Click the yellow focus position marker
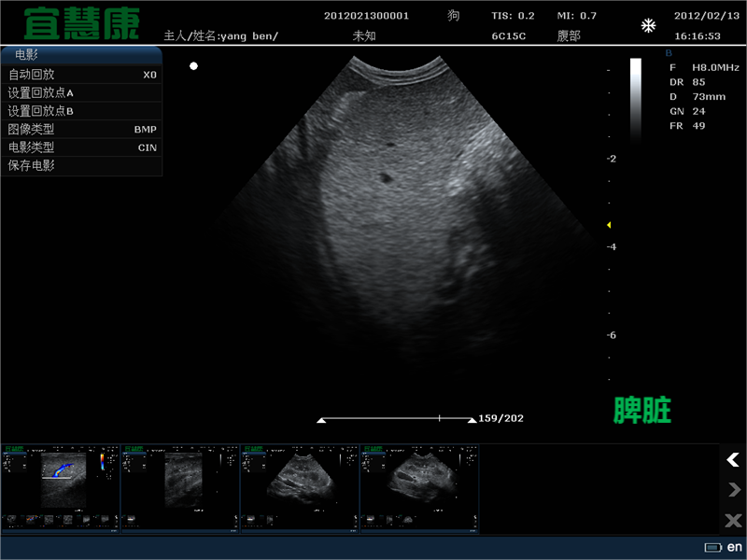Image resolution: width=747 pixels, height=560 pixels. 609,225
